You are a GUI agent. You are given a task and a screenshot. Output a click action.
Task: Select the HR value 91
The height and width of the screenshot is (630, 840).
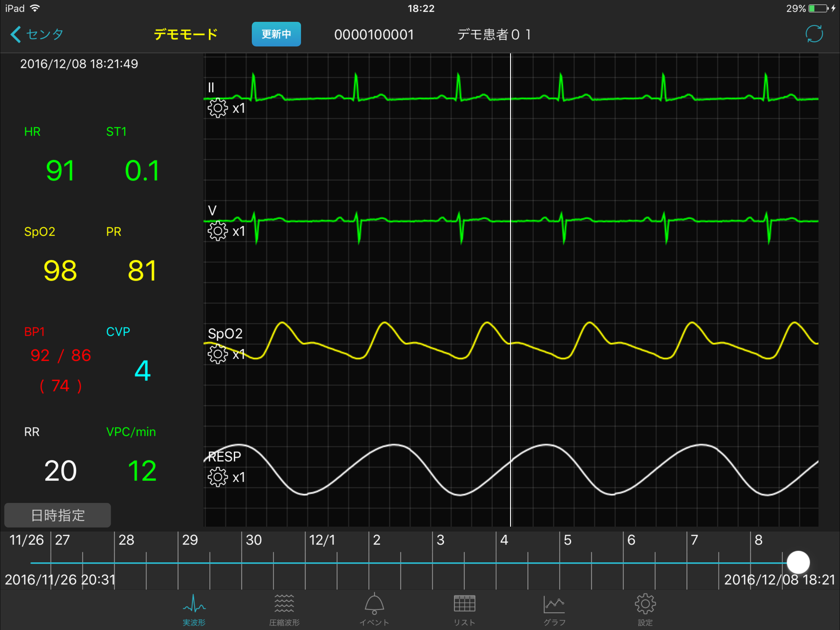[60, 171]
